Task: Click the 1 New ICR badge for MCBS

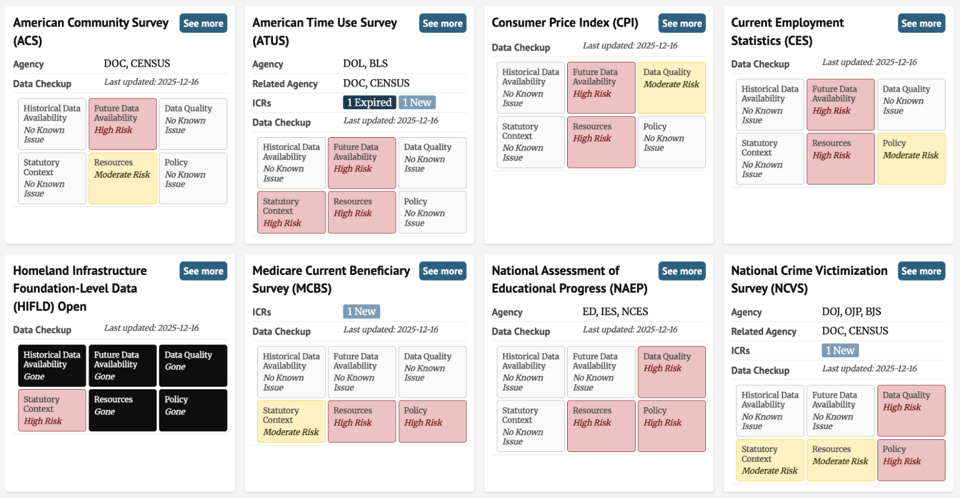Action: (x=361, y=311)
